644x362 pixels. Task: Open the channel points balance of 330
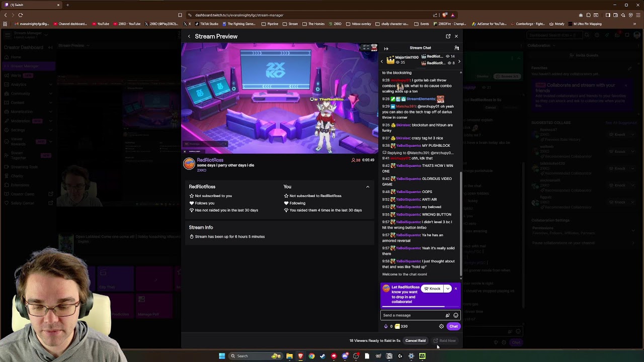(401, 326)
